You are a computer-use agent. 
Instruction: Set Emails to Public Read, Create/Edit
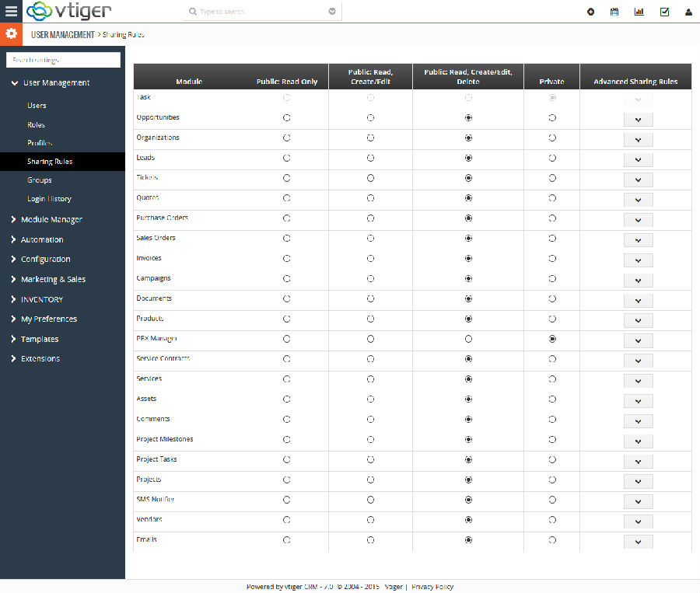(370, 540)
